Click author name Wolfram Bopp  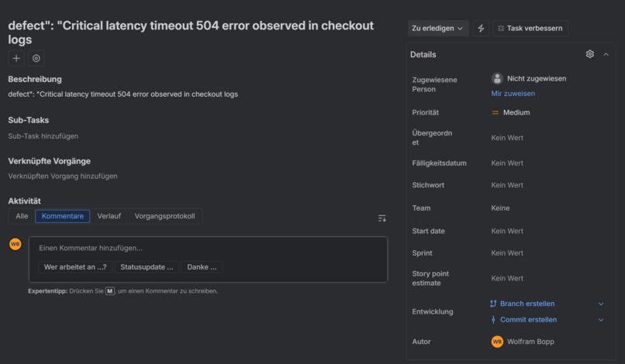click(530, 342)
